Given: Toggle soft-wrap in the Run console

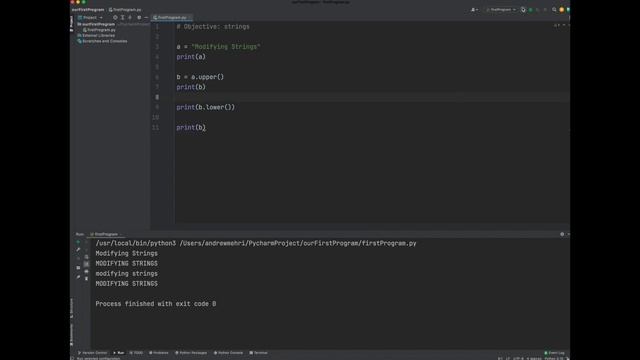Looking at the screenshot, I should point(86,257).
